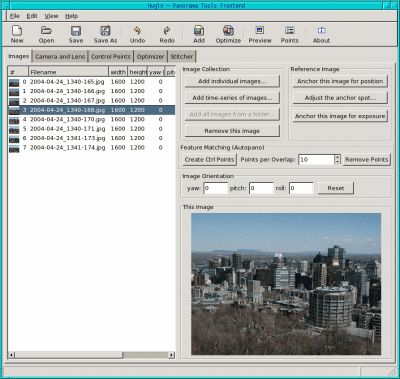
Task: Click Anchor this image for position
Action: tap(340, 81)
